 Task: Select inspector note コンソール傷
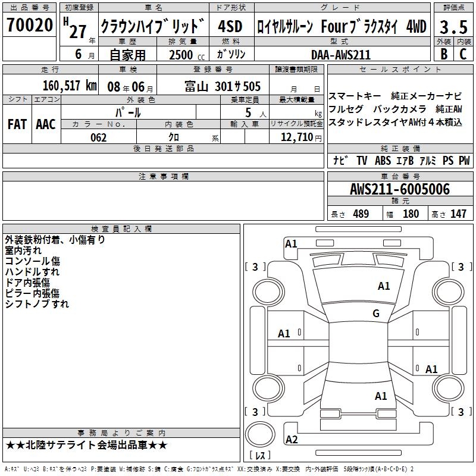(x=33, y=261)
